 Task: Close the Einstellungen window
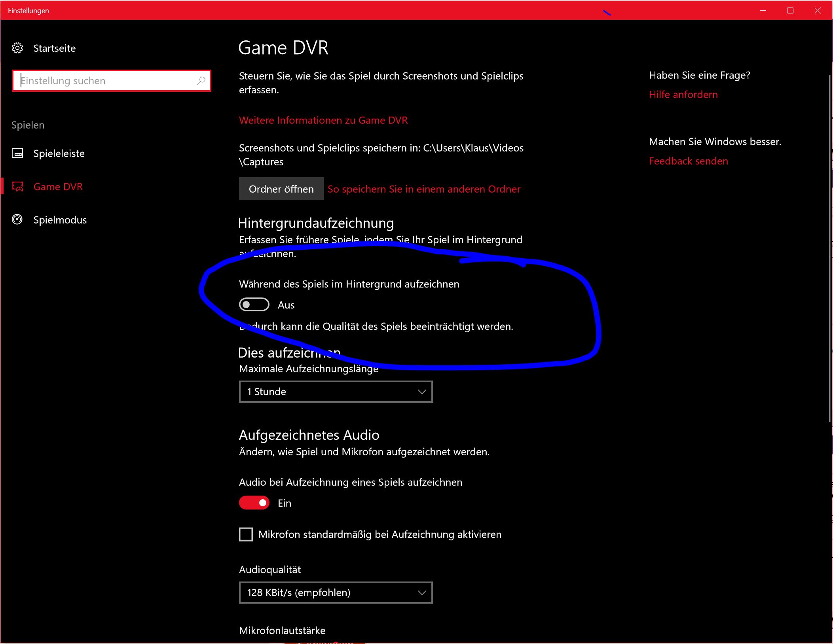[x=818, y=11]
